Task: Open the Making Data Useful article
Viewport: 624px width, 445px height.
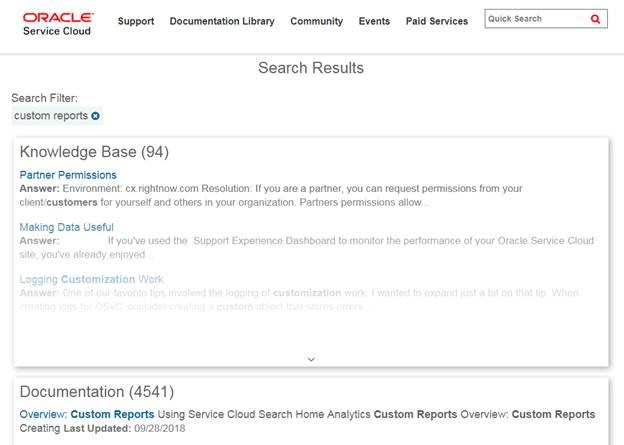Action: pyautogui.click(x=66, y=227)
